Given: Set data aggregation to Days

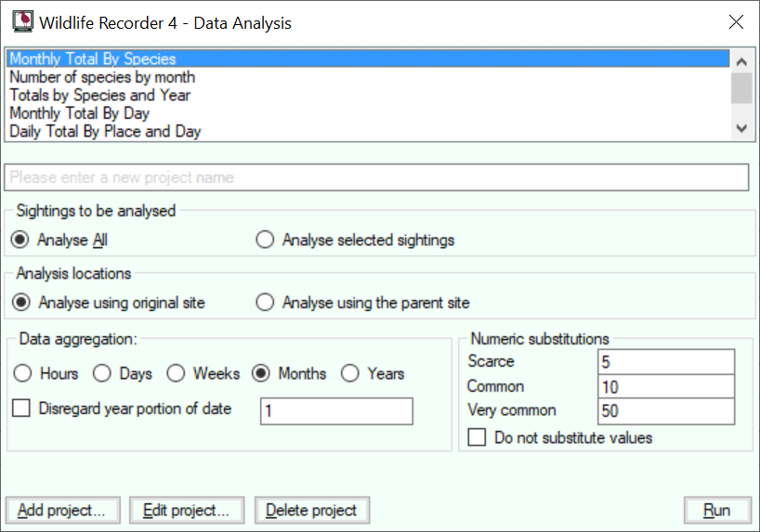Looking at the screenshot, I should (123, 373).
